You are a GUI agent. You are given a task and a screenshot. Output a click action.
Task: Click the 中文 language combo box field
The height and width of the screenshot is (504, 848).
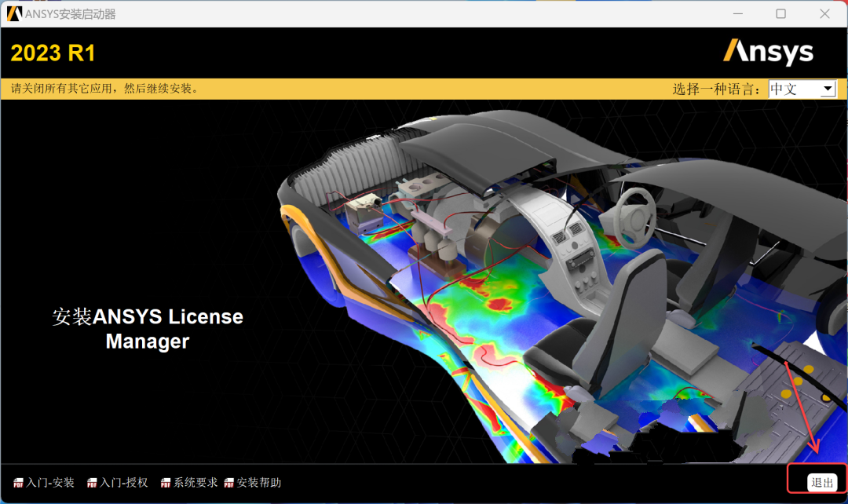click(802, 89)
